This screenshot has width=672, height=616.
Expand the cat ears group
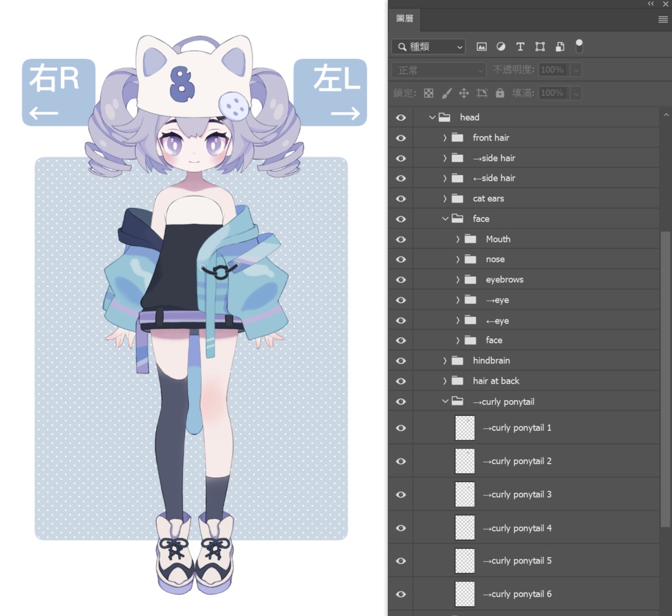click(x=445, y=198)
